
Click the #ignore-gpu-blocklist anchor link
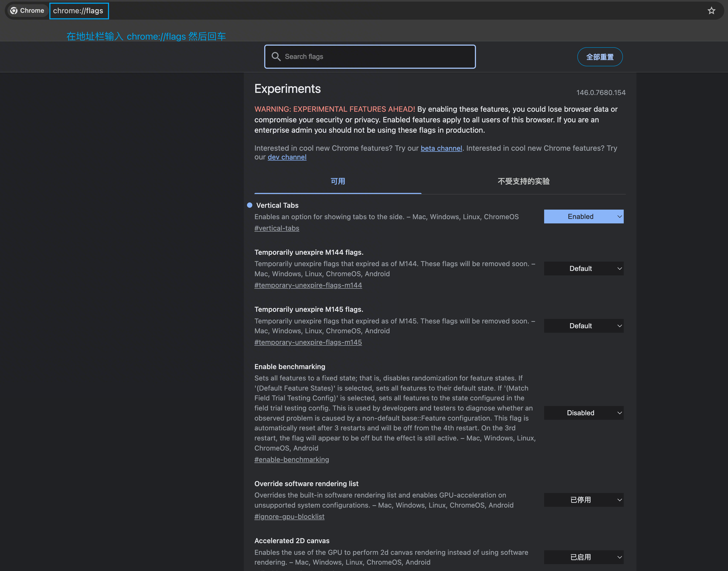pos(289,517)
